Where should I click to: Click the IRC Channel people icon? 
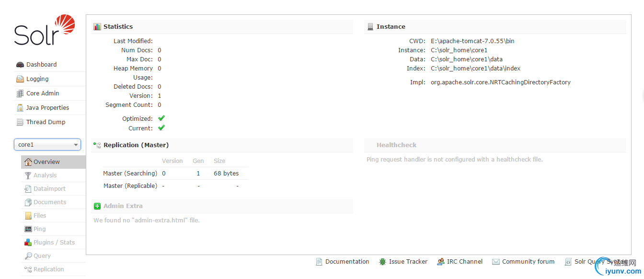440,262
